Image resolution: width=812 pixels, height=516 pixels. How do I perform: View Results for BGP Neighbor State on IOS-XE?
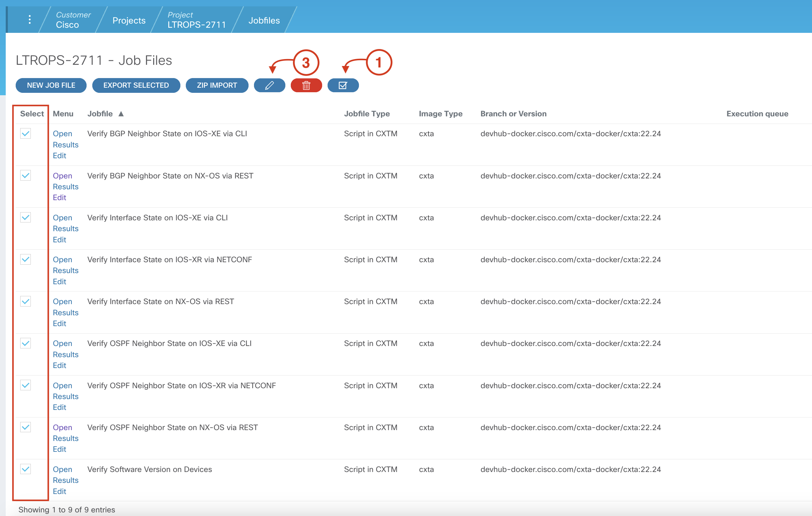65,145
